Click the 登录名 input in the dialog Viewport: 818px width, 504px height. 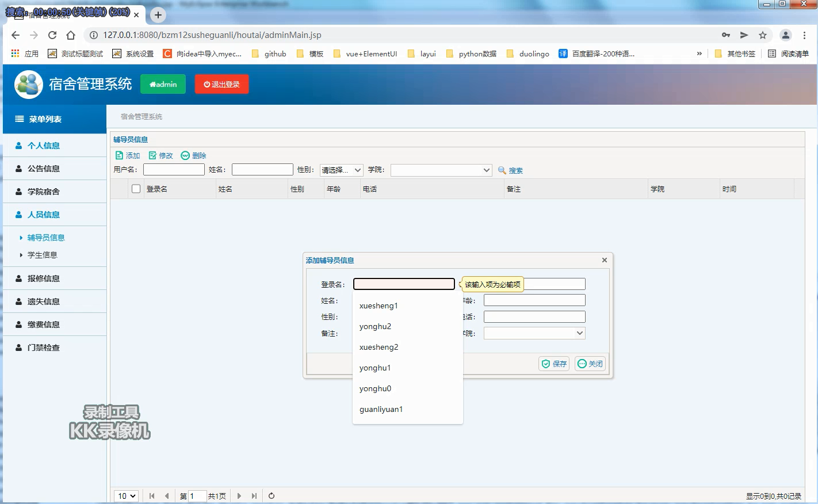point(404,284)
